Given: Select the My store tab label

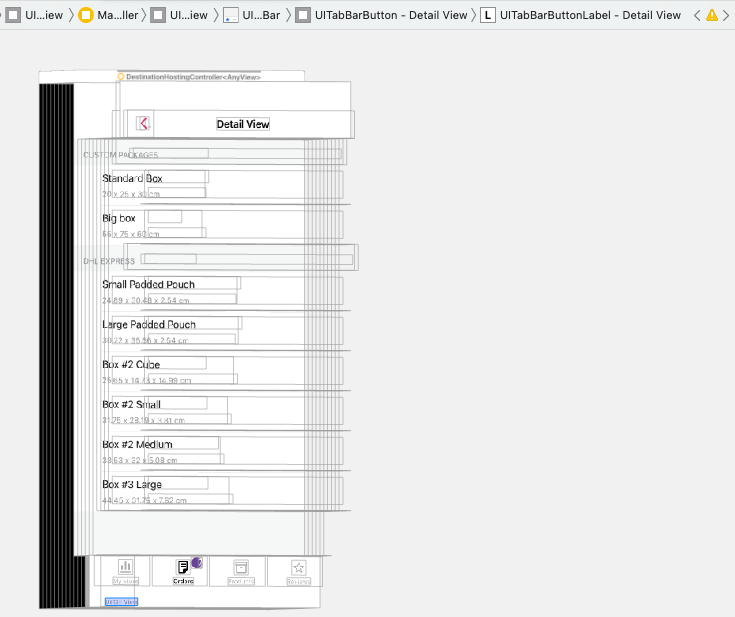Looking at the screenshot, I should coord(125,581).
